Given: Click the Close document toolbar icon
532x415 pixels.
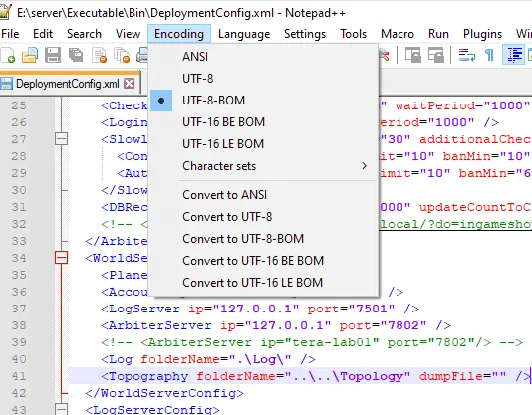Looking at the screenshot, I should pyautogui.click(x=99, y=55).
